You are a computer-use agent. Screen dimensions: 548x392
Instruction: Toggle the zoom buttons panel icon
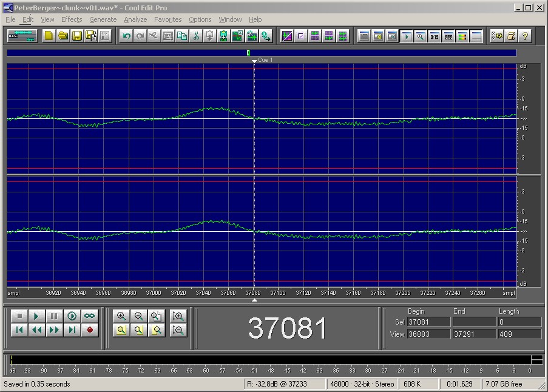point(421,36)
